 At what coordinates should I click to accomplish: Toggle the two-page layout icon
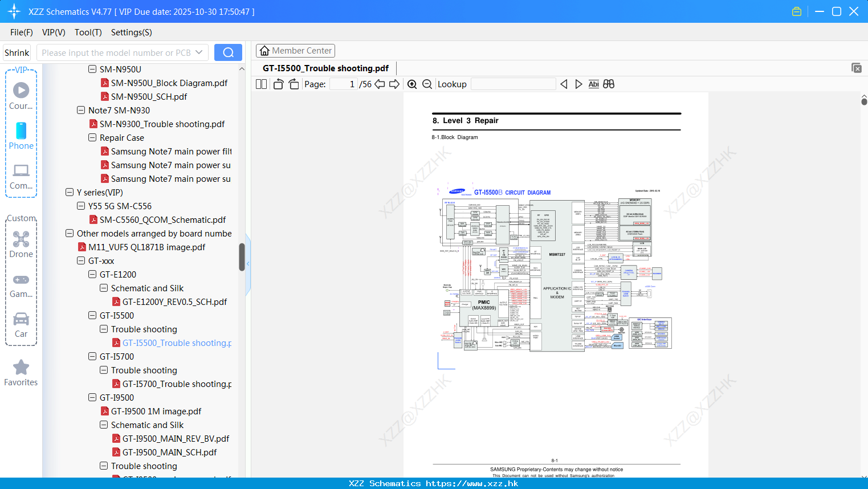pyautogui.click(x=261, y=84)
